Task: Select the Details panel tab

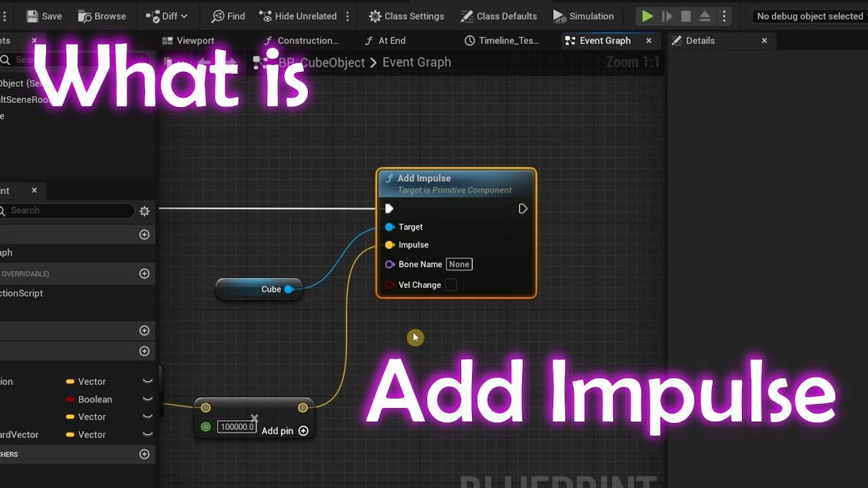Action: (693, 41)
